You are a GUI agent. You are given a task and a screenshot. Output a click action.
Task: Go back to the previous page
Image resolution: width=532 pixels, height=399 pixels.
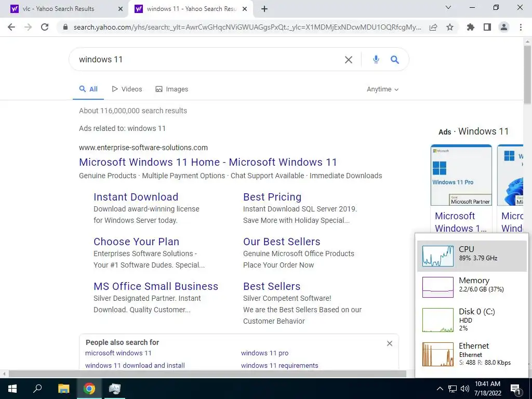click(11, 27)
